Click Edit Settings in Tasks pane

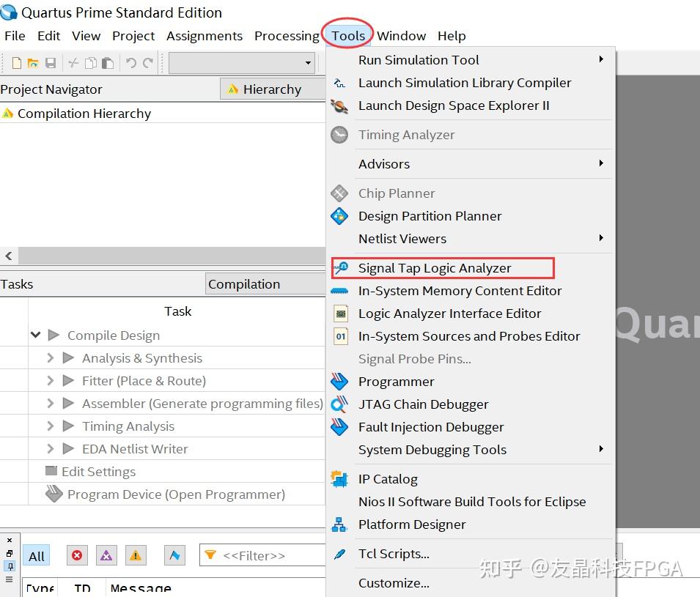click(98, 472)
